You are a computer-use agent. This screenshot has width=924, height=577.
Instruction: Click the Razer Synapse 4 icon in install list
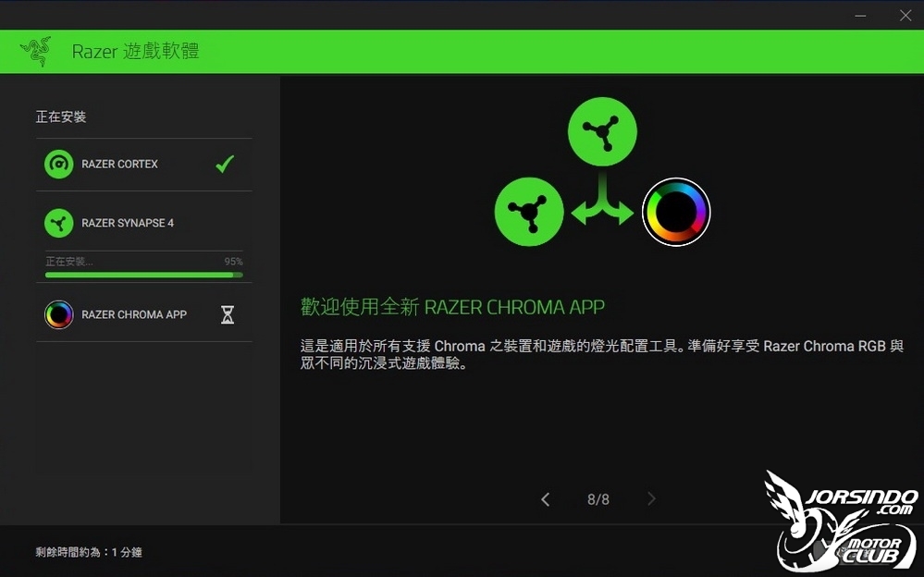coord(59,224)
